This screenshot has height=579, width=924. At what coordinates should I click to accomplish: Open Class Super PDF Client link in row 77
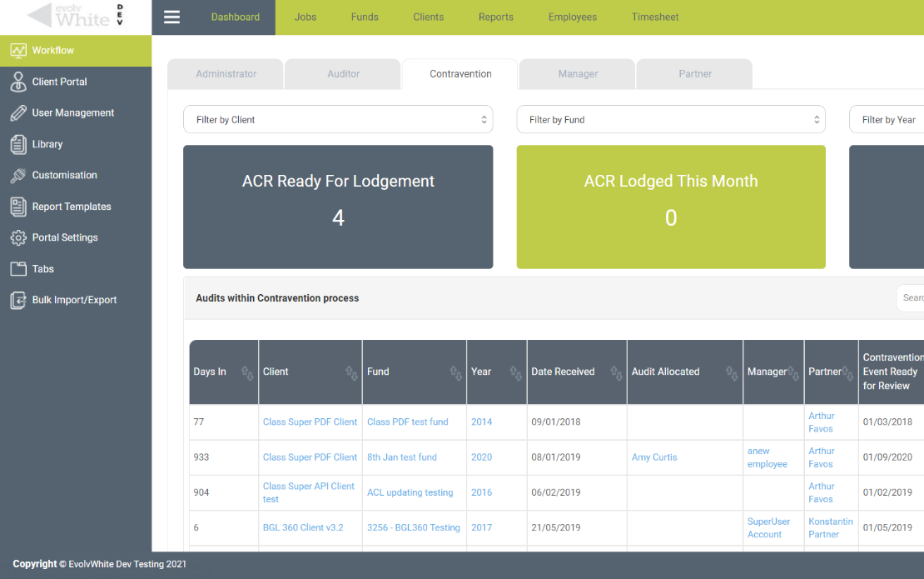(310, 422)
